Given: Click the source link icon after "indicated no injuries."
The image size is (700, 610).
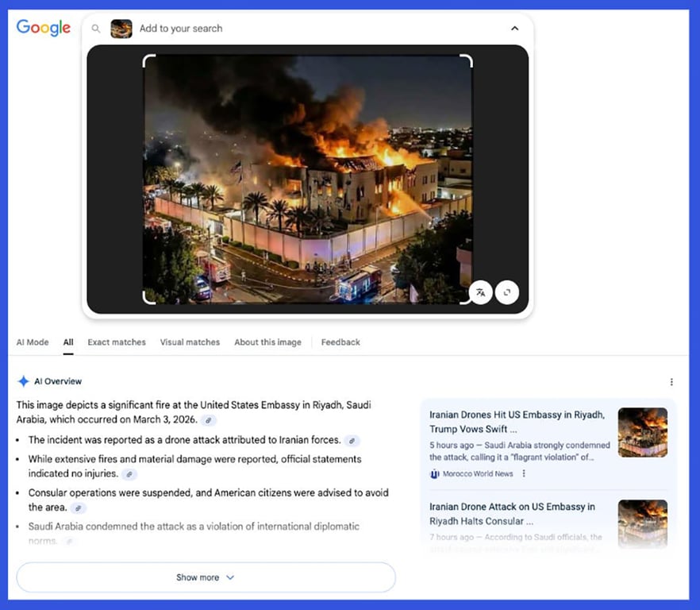Looking at the screenshot, I should [129, 474].
